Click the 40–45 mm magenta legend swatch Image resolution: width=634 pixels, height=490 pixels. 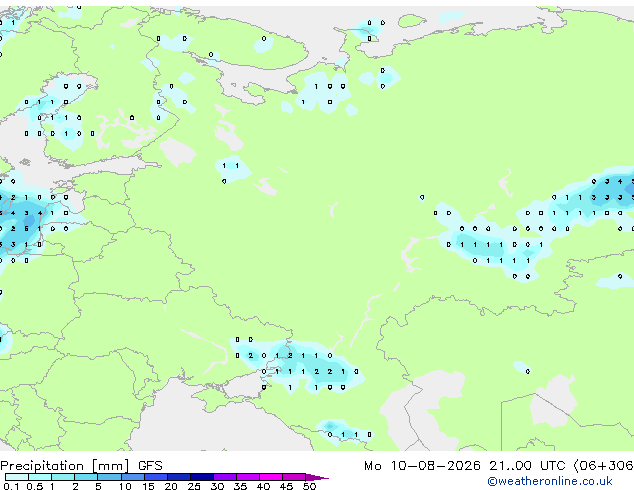click(271, 477)
